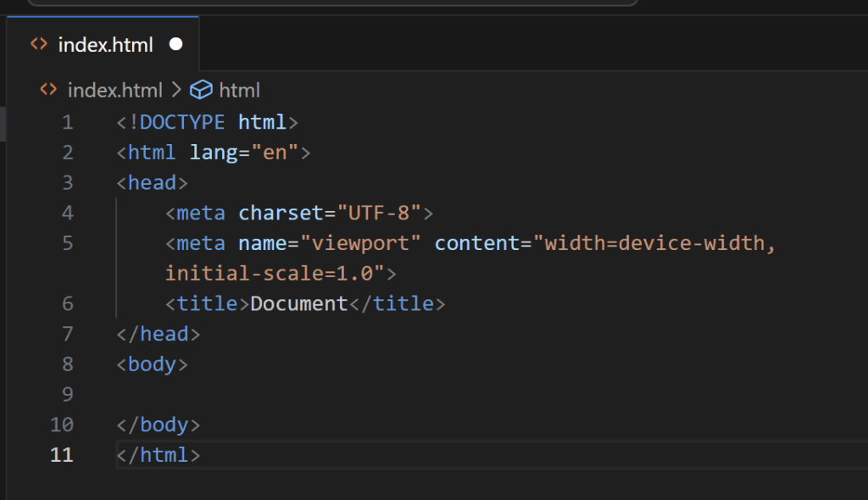Open index.html breadcrumb item

(115, 90)
